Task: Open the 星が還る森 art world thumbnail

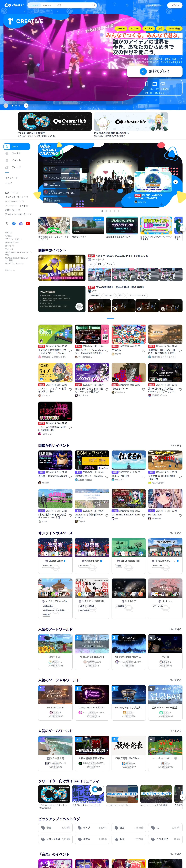Action: 129,644
